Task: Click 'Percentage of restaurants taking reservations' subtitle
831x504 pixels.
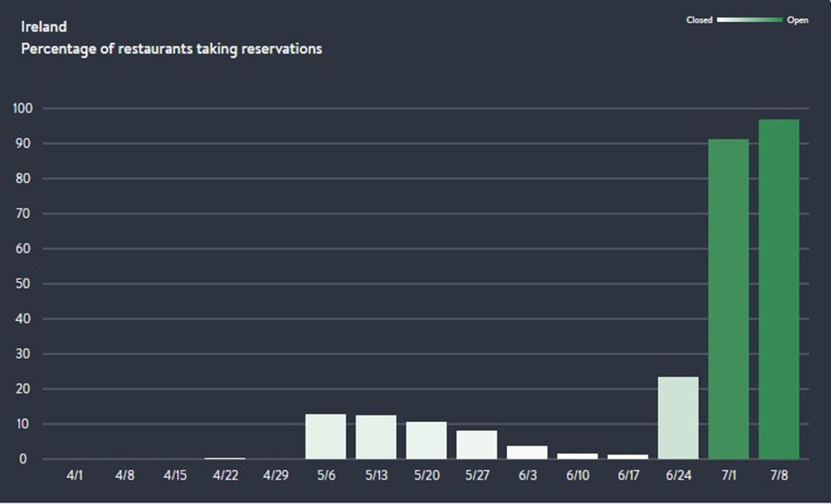Action: pos(171,49)
